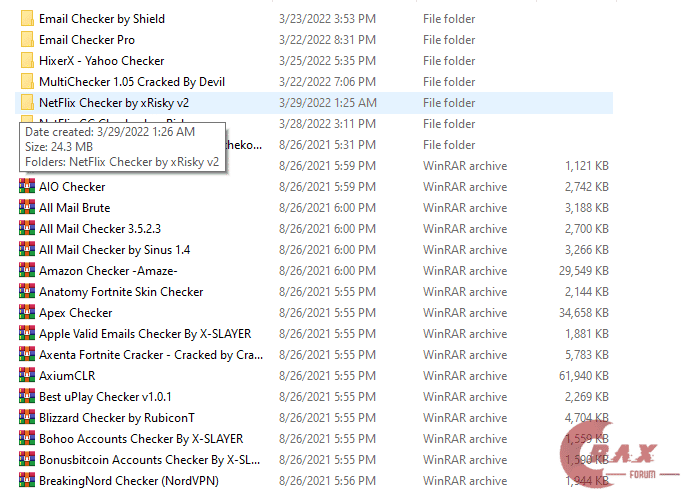Screen dimensions: 681x490
Task: Select the All Mail Brute file name
Action: point(75,208)
